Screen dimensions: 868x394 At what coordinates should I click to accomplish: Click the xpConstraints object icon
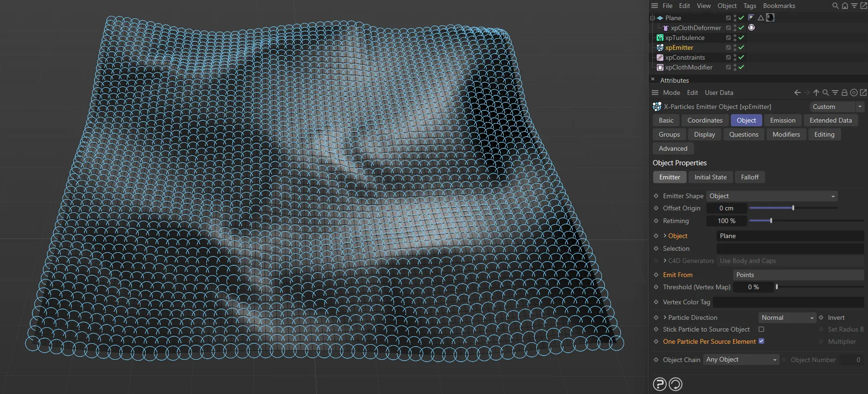[x=660, y=57]
